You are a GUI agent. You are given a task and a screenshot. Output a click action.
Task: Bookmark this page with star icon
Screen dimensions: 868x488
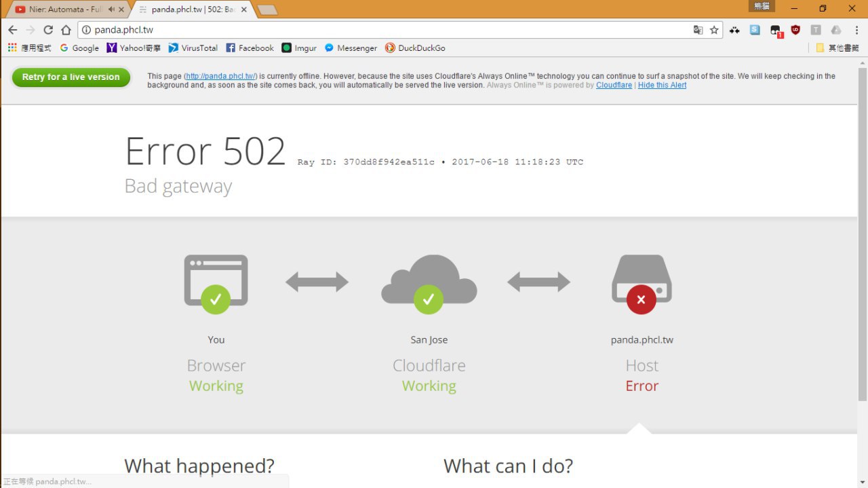[714, 30]
